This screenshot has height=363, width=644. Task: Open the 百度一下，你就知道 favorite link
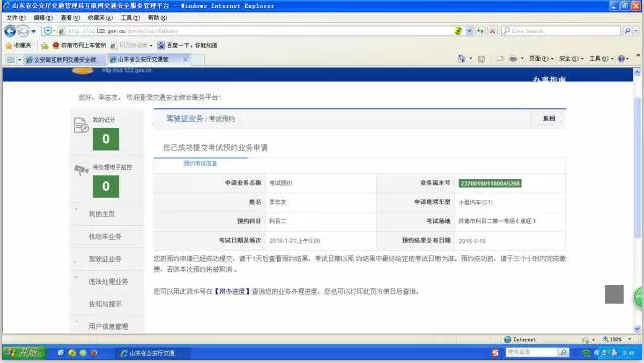click(x=187, y=45)
